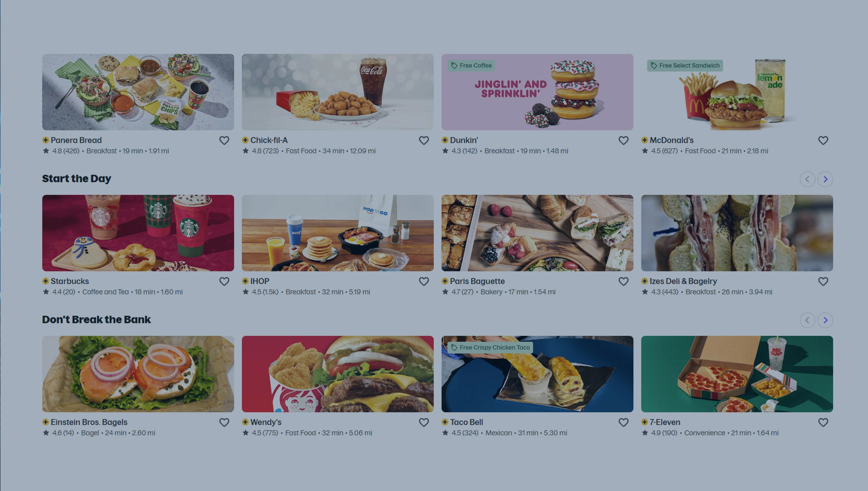Favorite Einstein Bros. Bagels heart icon
The height and width of the screenshot is (491, 868).
tap(224, 422)
